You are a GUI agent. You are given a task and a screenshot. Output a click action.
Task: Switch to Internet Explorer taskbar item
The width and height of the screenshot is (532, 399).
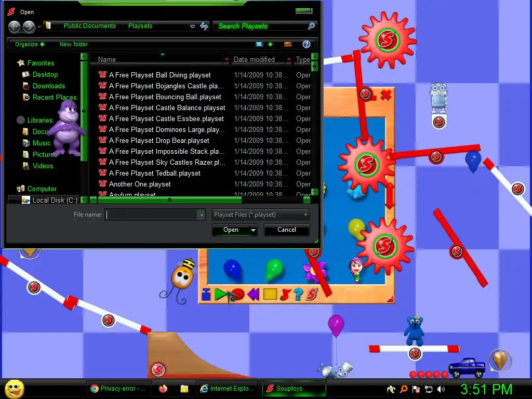pos(227,389)
